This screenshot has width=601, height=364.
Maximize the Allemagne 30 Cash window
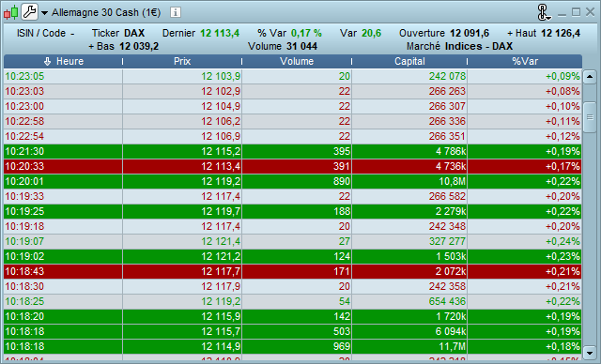coord(576,12)
